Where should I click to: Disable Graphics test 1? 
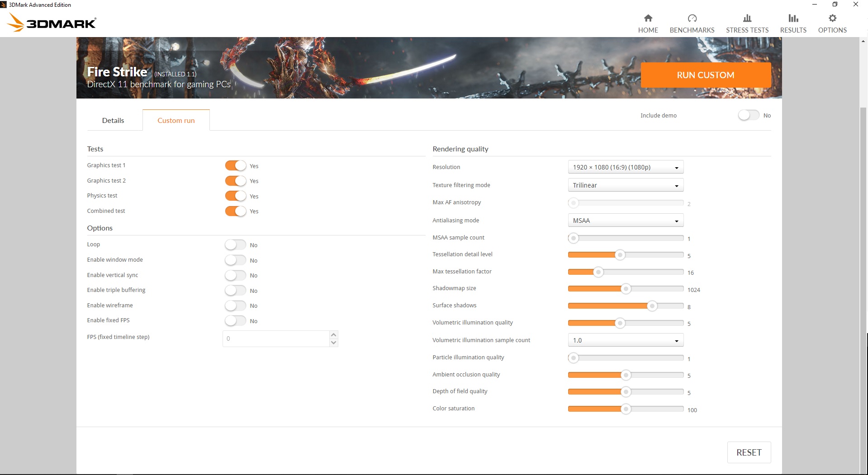236,166
